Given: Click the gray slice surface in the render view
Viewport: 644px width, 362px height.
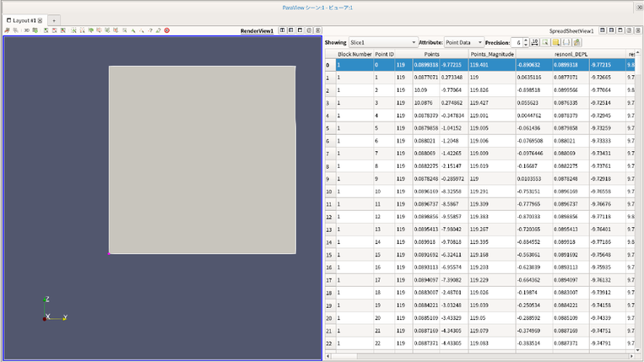Looking at the screenshot, I should click(x=202, y=159).
